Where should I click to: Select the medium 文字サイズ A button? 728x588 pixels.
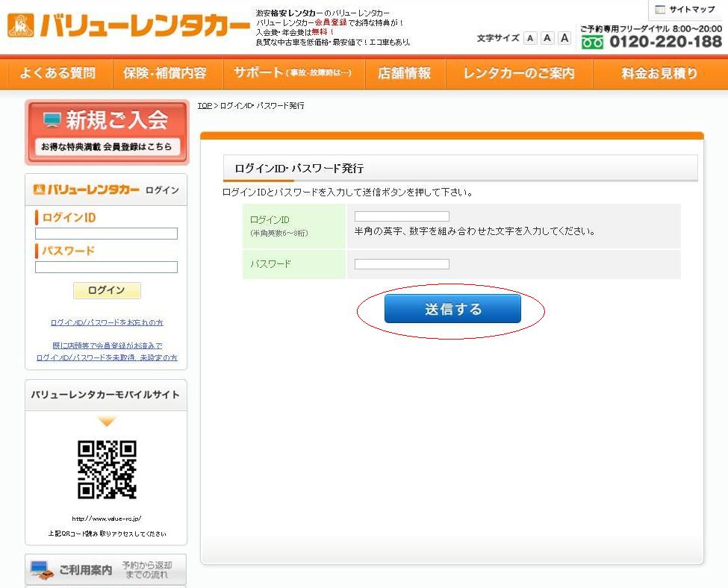(x=547, y=38)
